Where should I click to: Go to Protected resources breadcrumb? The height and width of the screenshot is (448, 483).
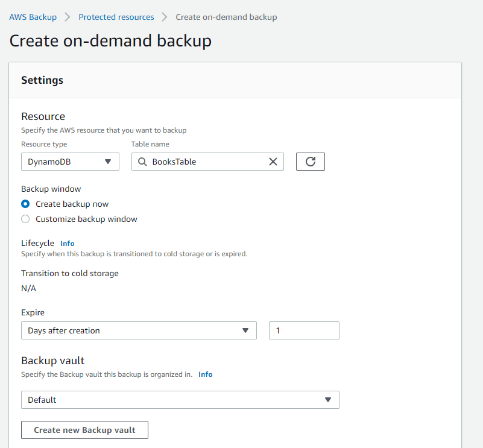[116, 16]
